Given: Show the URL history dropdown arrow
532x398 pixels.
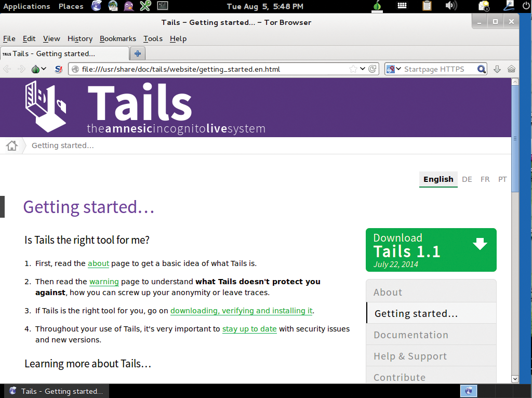Looking at the screenshot, I should click(363, 69).
